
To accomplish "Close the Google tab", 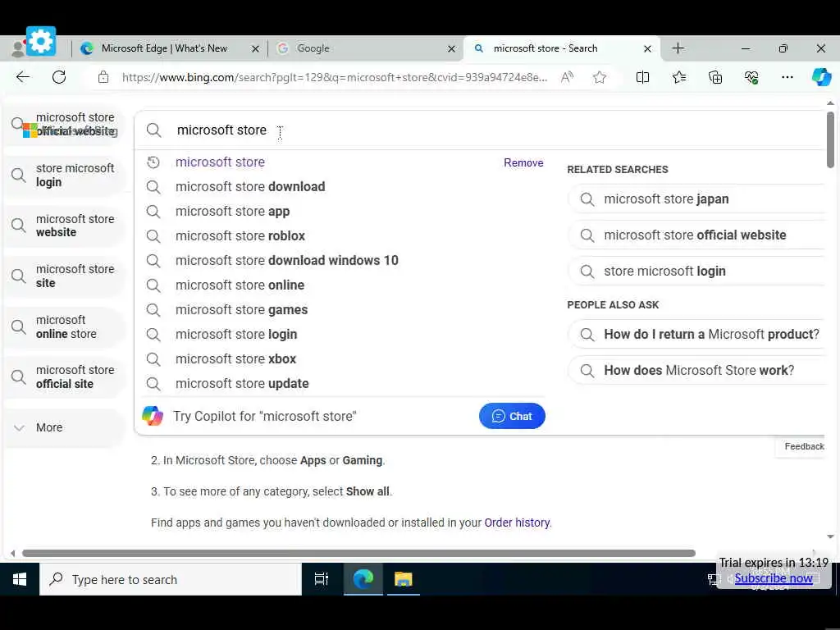I will pyautogui.click(x=452, y=48).
